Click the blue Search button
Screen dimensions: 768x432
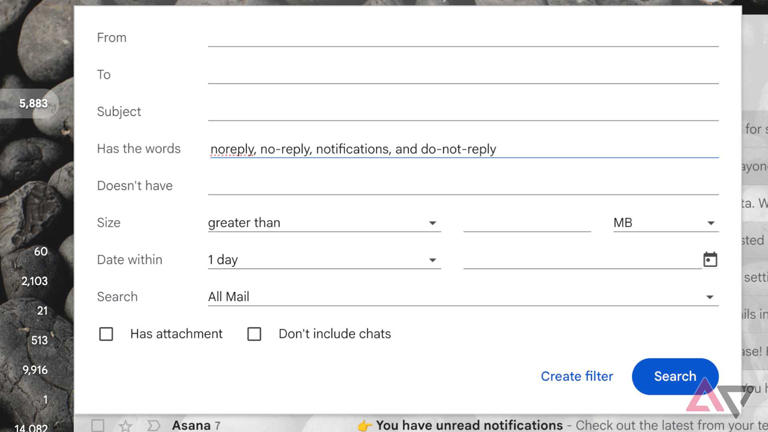click(x=675, y=376)
